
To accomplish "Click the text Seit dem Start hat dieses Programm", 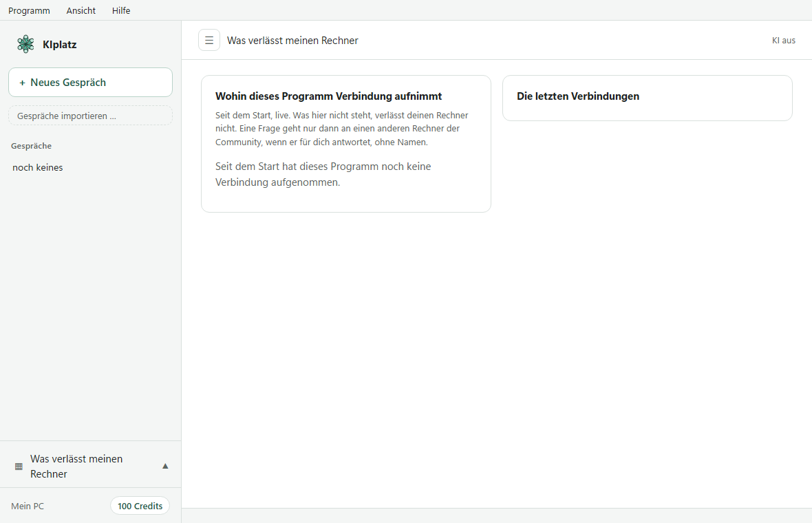I will [x=323, y=174].
